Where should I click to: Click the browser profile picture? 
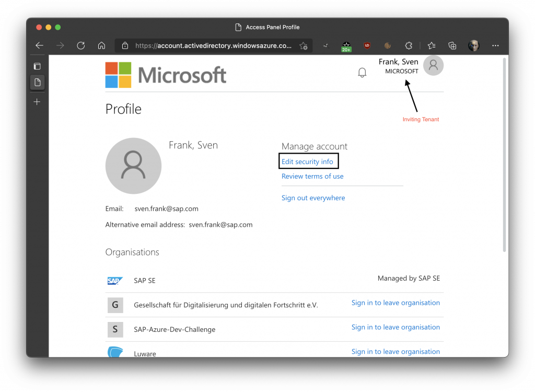coord(474,45)
